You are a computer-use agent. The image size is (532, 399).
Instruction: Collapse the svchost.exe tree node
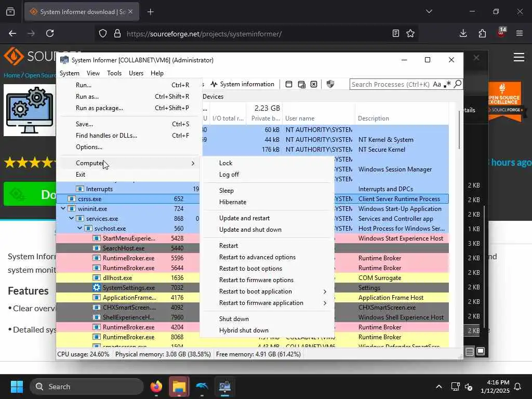(79, 229)
